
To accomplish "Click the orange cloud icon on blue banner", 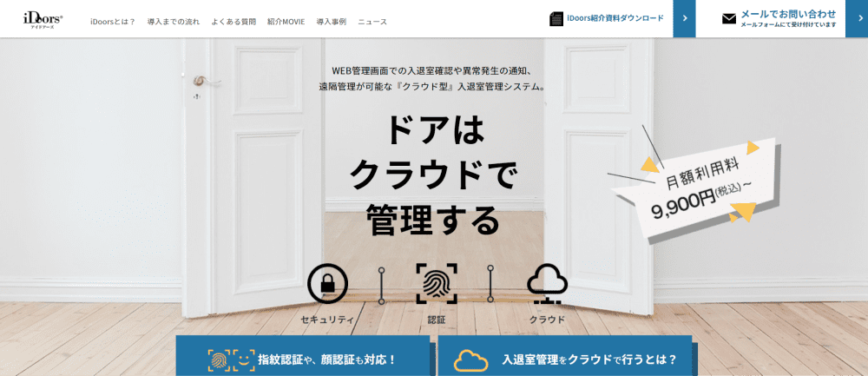I will coord(470,360).
